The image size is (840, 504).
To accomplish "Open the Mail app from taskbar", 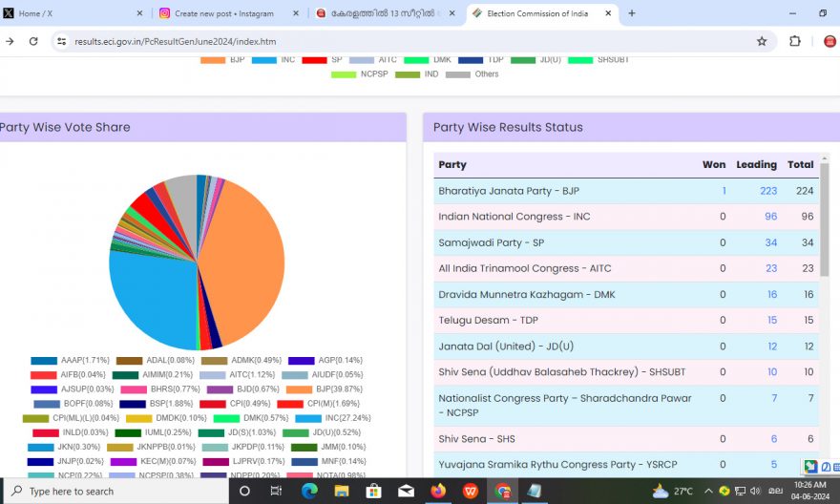I will pyautogui.click(x=406, y=492).
